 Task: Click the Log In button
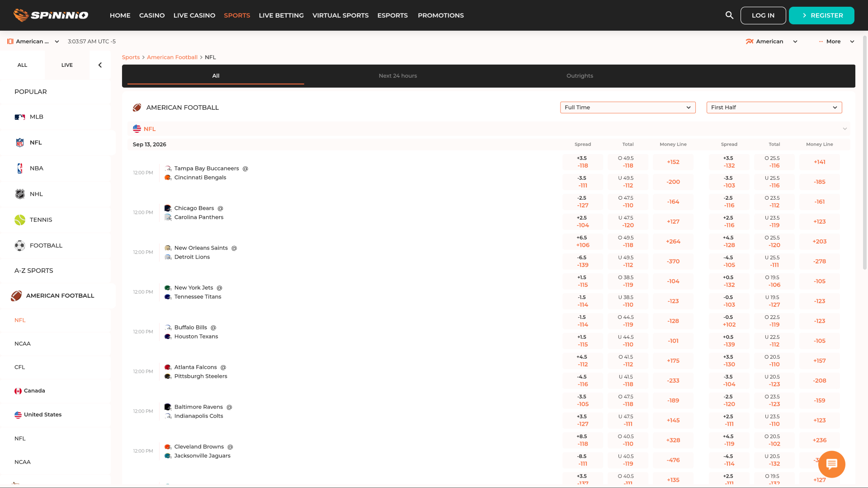[763, 15]
